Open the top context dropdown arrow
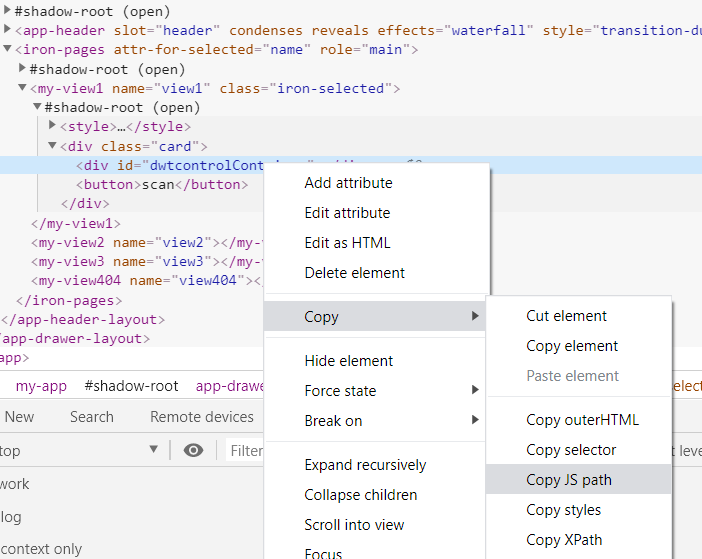 point(154,449)
